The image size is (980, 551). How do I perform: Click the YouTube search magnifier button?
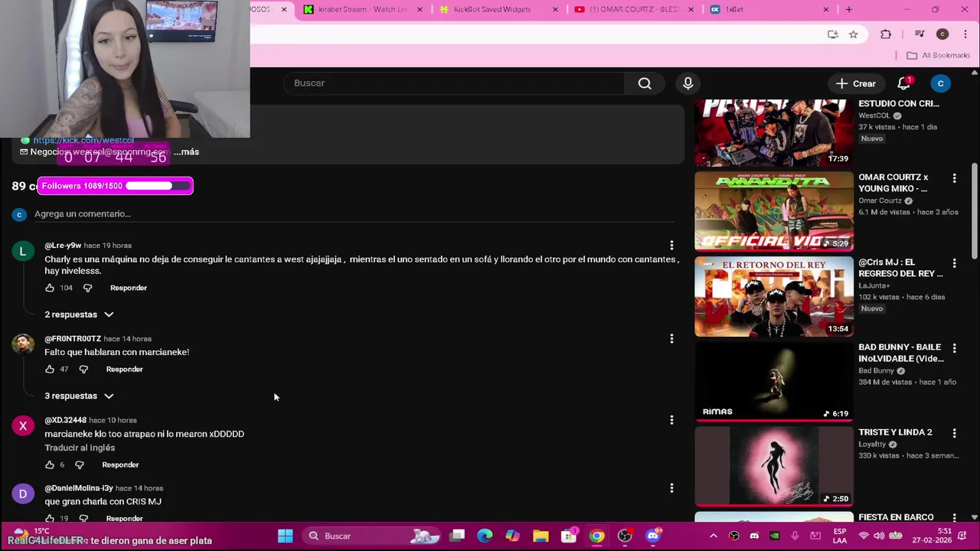pyautogui.click(x=645, y=83)
